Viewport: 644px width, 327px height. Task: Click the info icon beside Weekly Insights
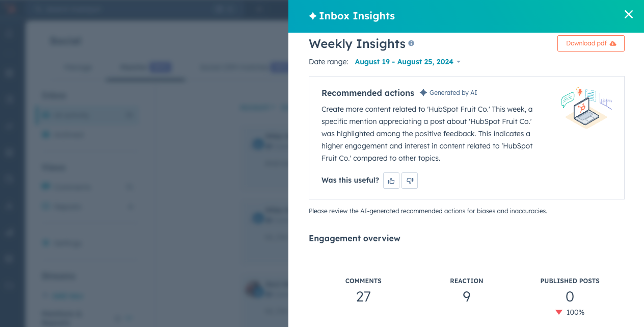pos(411,43)
